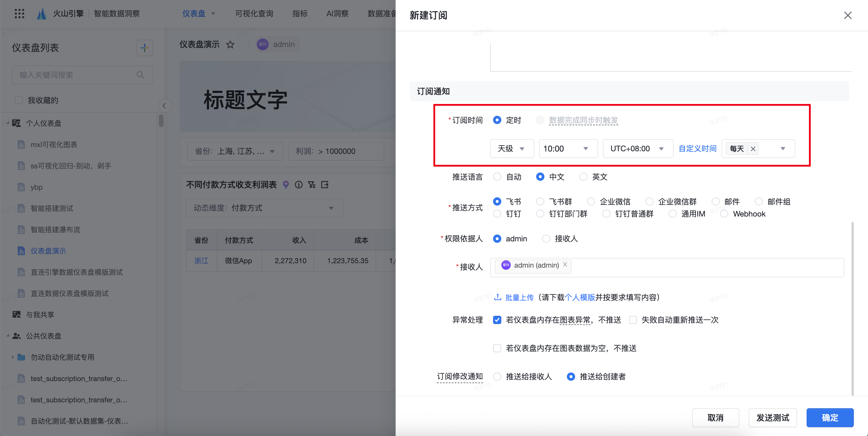Click the plus icon to add dashboard
Image resolution: width=868 pixels, height=436 pixels.
click(x=145, y=48)
